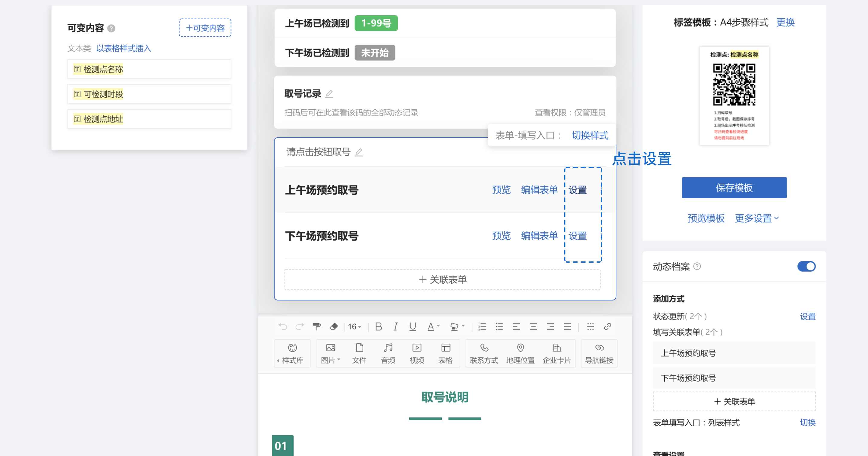Select the format painter roller icon
The image size is (868, 456).
317,326
